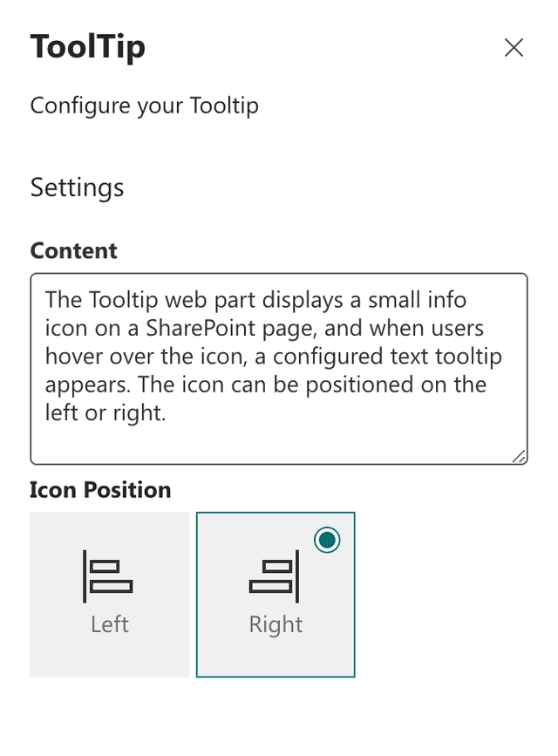Keep Right selected by clicking its tile
Viewport: 558px width, 756px height.
(x=276, y=595)
